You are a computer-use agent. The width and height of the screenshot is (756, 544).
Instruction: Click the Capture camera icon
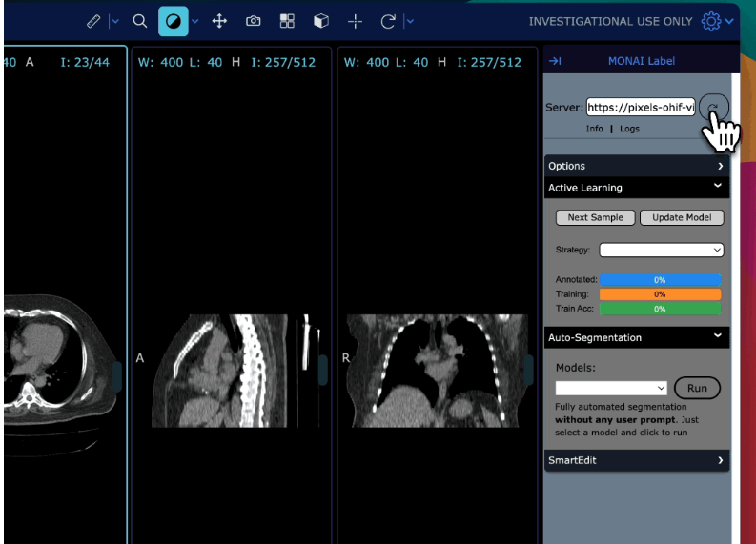254,21
